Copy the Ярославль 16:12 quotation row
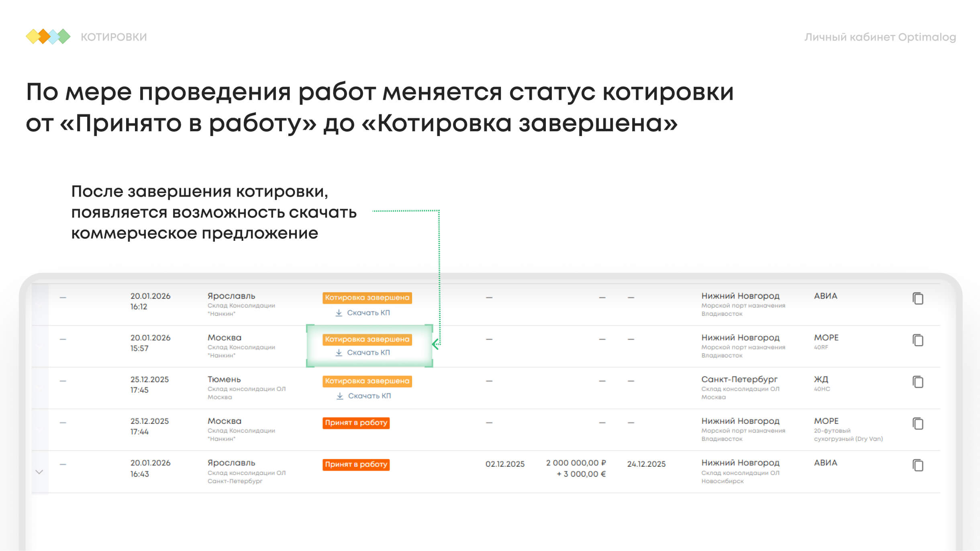 tap(918, 299)
